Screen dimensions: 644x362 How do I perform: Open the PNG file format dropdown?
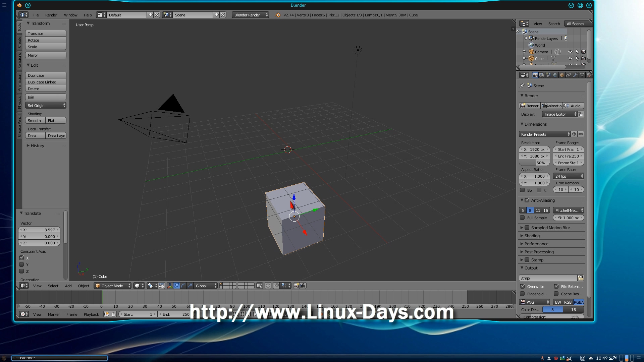(535, 302)
